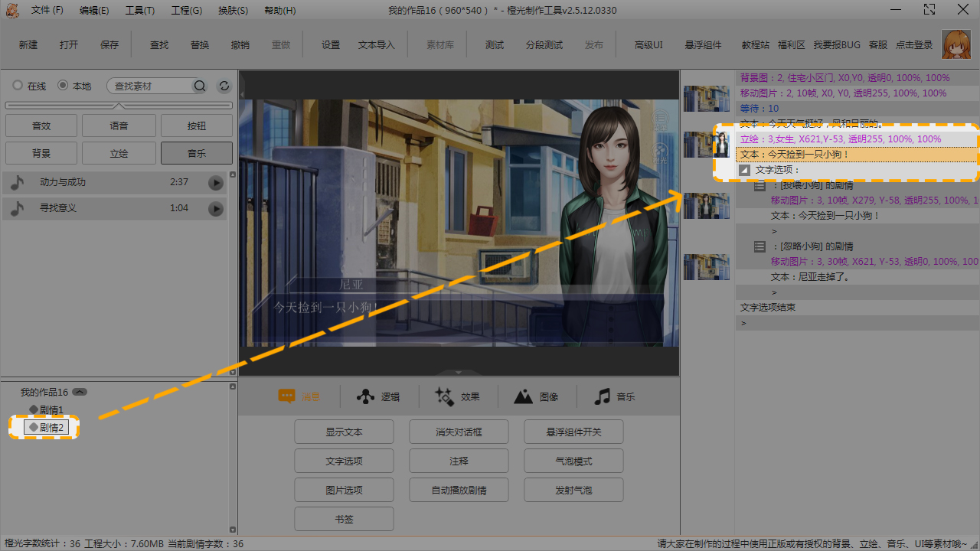Play the 寻找意义 music track
Screen dimensions: 980x551
tap(216, 209)
